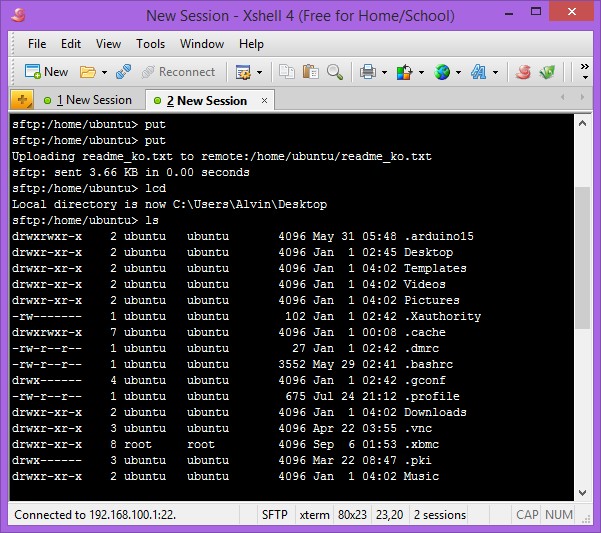Click the Print icon
The width and height of the screenshot is (601, 533).
point(368,72)
